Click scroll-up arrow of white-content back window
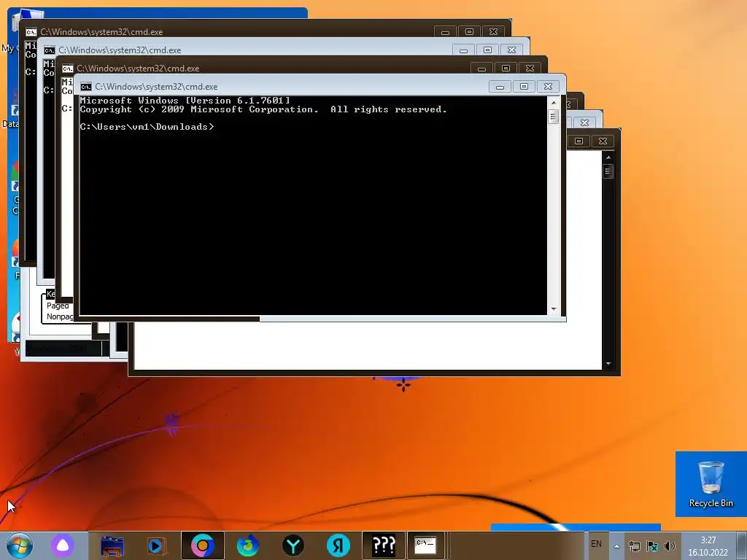This screenshot has height=560, width=747. 608,157
